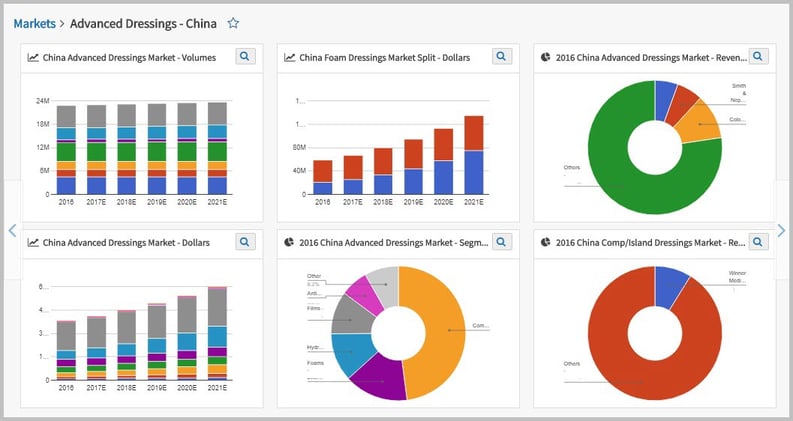
Task: Click pie chart icon of Comp/Island Dressings panel
Action: coord(545,242)
